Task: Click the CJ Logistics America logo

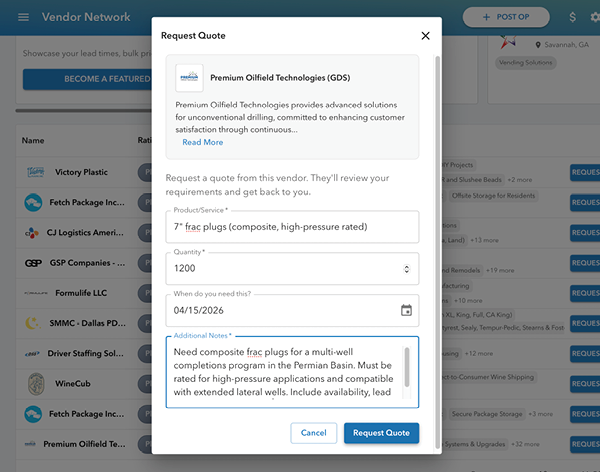Action: coord(32,233)
